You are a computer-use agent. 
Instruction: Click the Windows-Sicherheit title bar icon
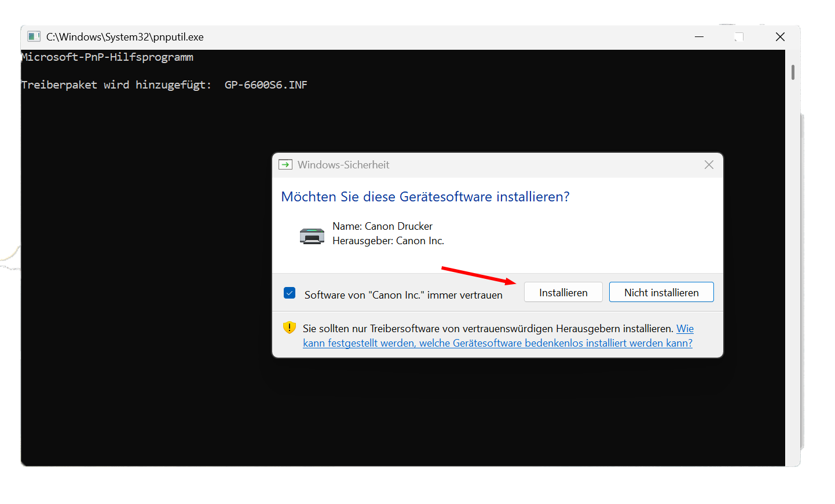(285, 165)
